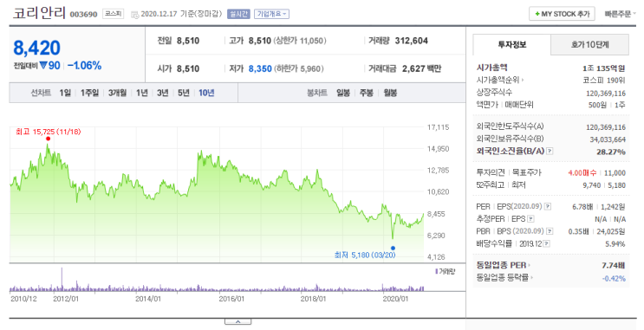Click help icon next to 추정PER EPS

[530, 219]
